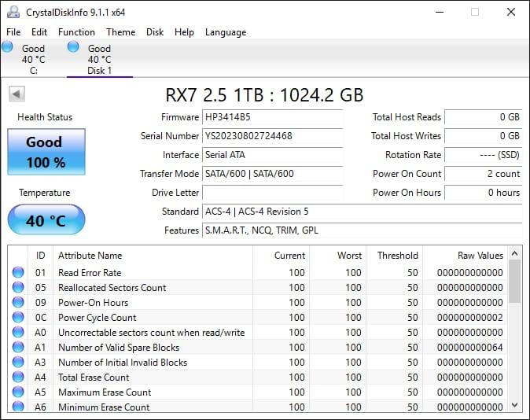The height and width of the screenshot is (420, 530).
Task: Click status orb for Read Error Rate
Action: point(18,273)
